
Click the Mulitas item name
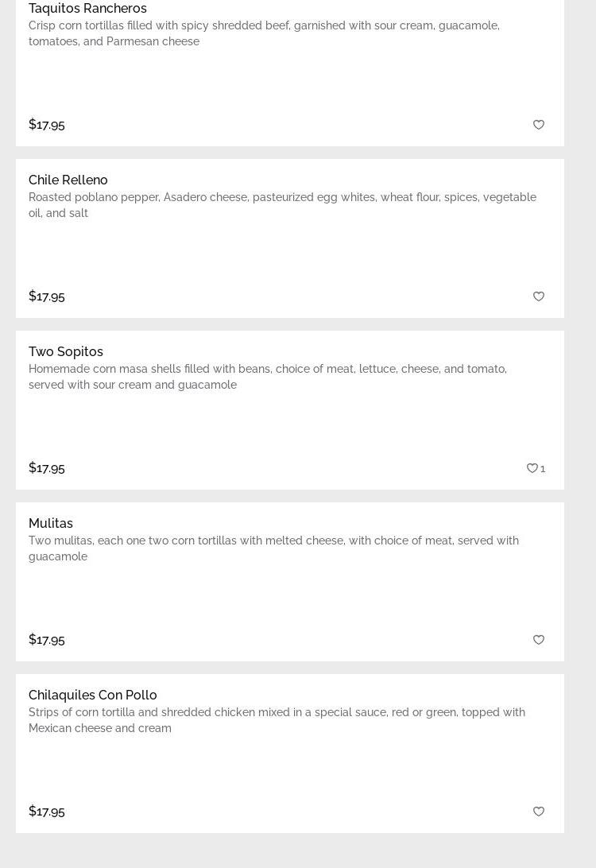(51, 523)
